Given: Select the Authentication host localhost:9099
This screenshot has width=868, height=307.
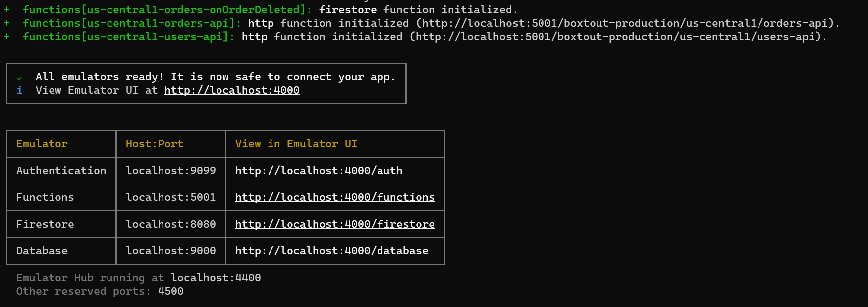Looking at the screenshot, I should [170, 171].
